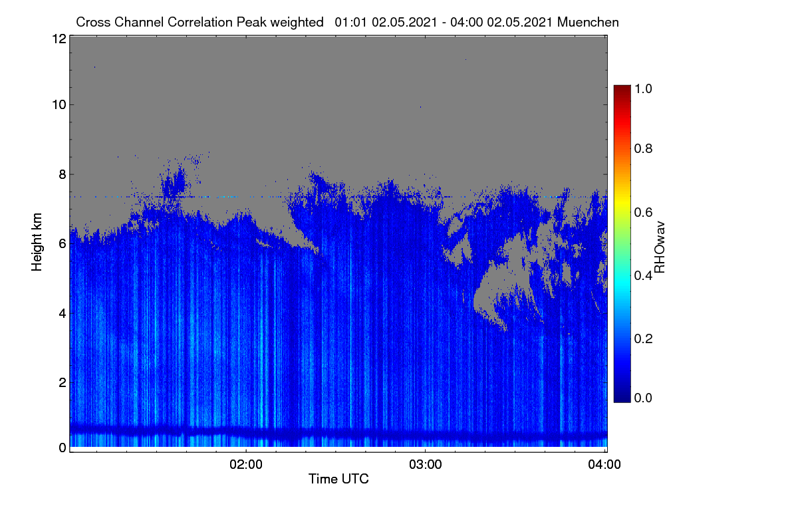This screenshot has width=798, height=532.
Task: Click the colorbar value label 0.8
Action: 644,148
